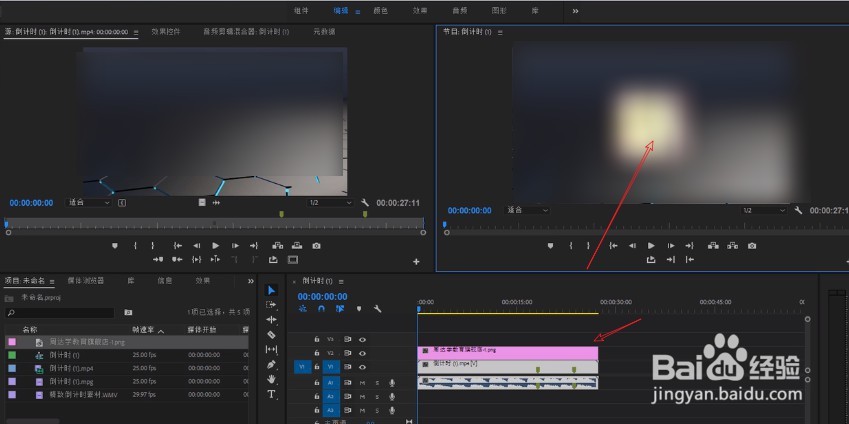The height and width of the screenshot is (424, 849).
Task: Open 效果控件 panel tab
Action: pos(166,32)
